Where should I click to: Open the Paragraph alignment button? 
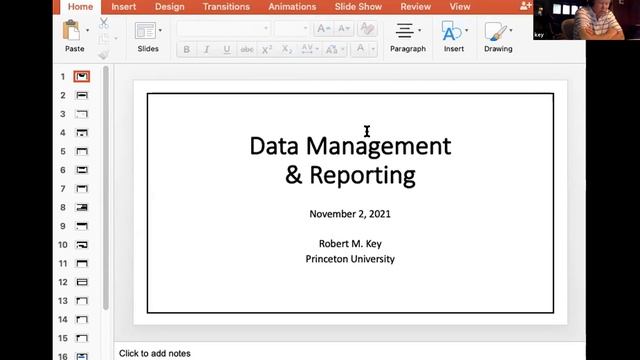404,31
